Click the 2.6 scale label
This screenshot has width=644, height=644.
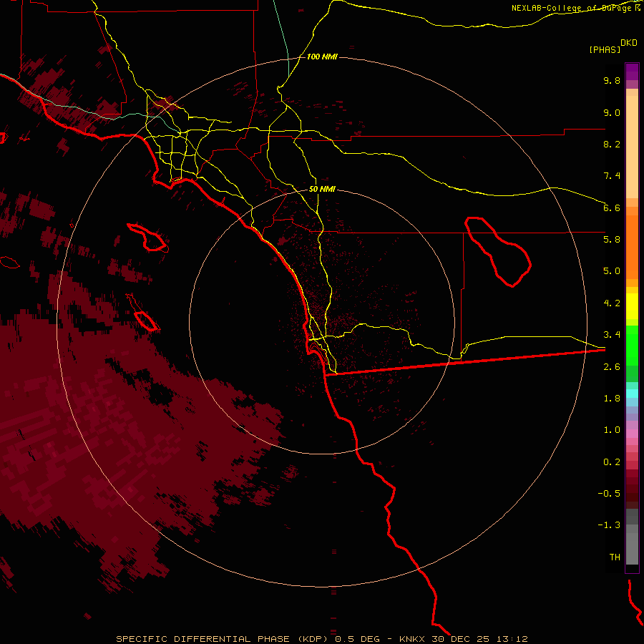tap(612, 367)
